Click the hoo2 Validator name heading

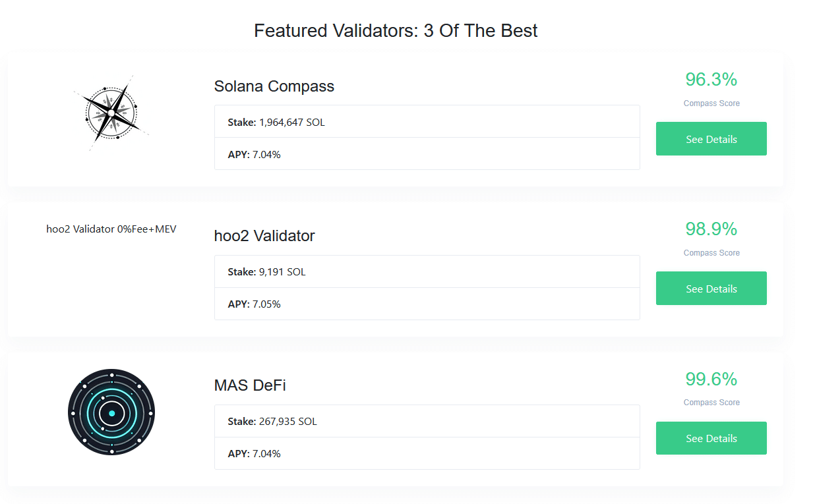click(x=264, y=236)
